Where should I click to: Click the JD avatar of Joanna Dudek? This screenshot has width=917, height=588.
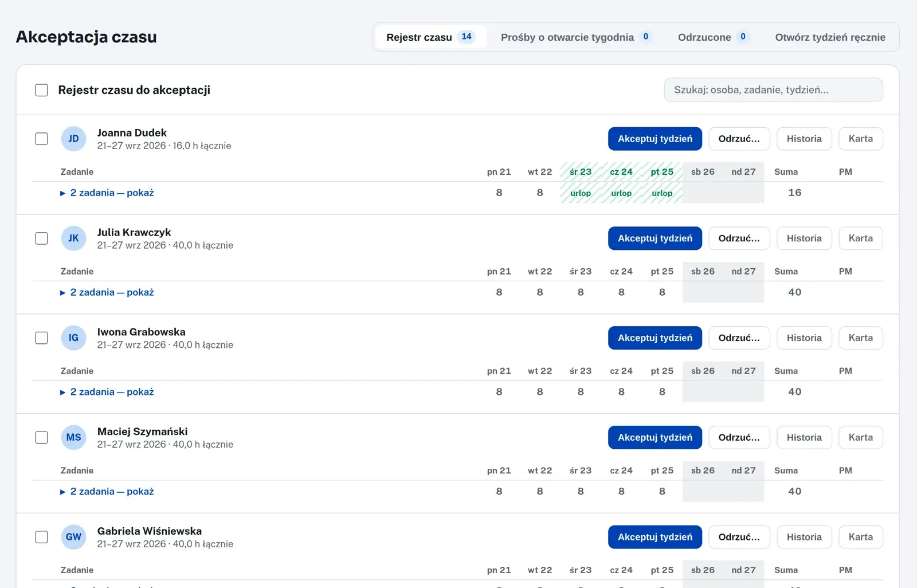pos(73,139)
